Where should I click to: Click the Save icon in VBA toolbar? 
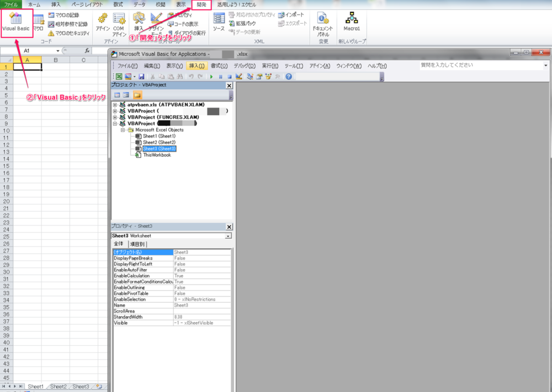pyautogui.click(x=141, y=77)
